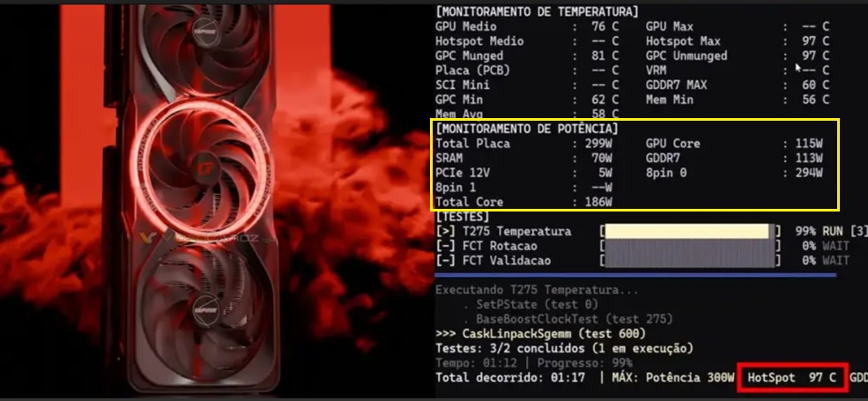Click the FCT Rotacao progress bar

(x=690, y=246)
